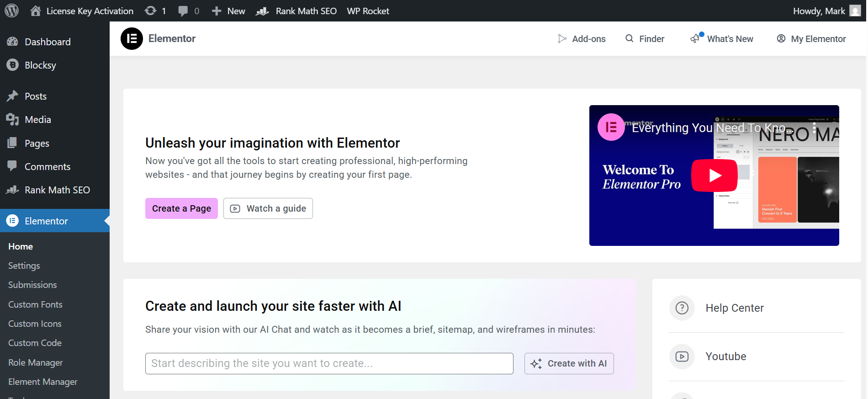Click the Rank Math SEO sidebar icon

pos(13,190)
